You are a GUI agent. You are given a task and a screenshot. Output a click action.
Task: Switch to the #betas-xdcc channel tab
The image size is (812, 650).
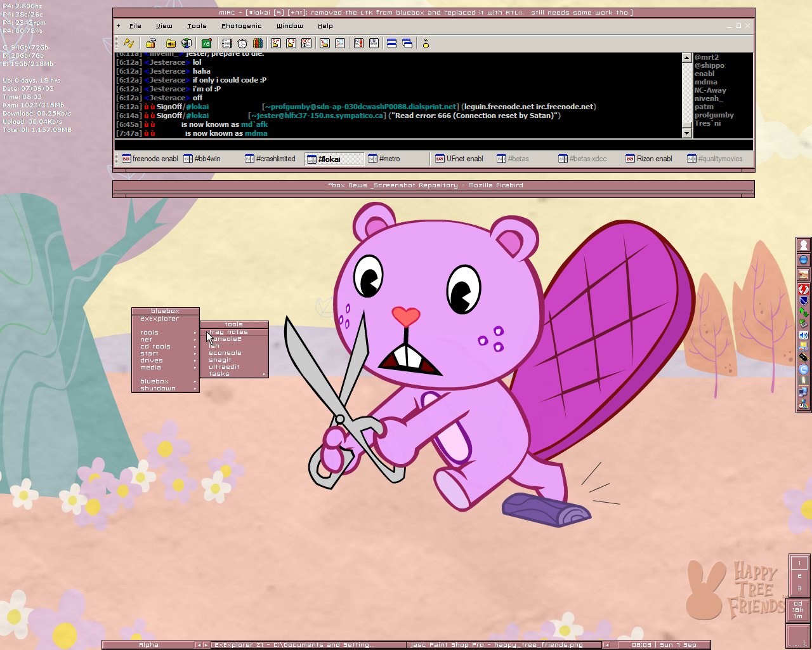587,159
